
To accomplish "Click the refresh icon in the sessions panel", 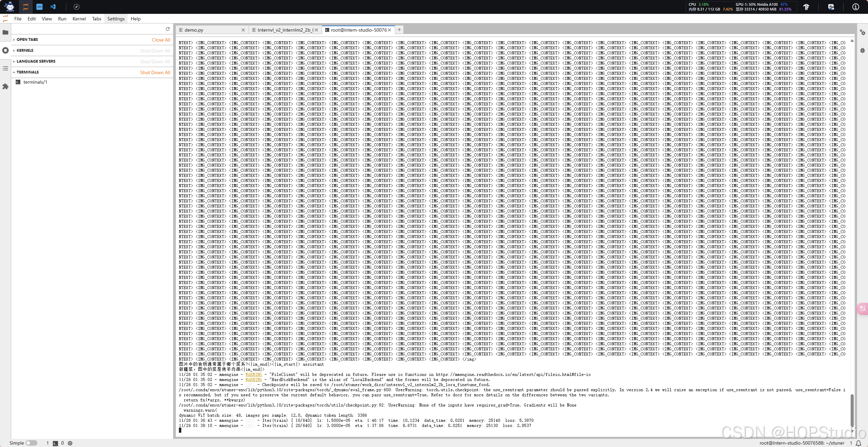I will coord(168,29).
